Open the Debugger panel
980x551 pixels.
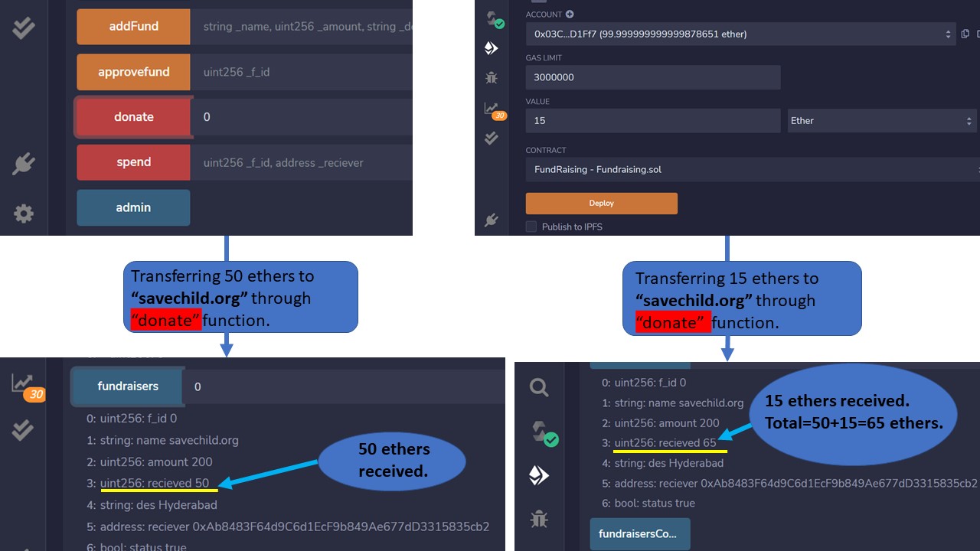(x=492, y=77)
